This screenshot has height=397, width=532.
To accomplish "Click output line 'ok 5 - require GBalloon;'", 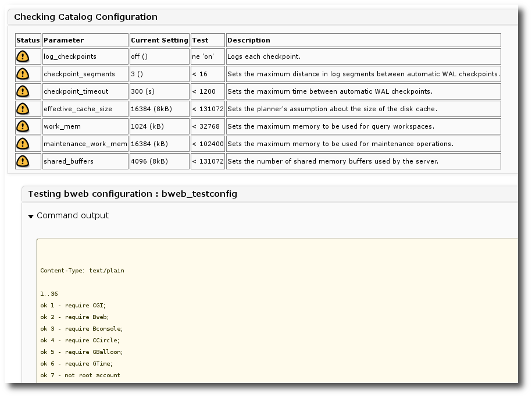I will tap(81, 352).
